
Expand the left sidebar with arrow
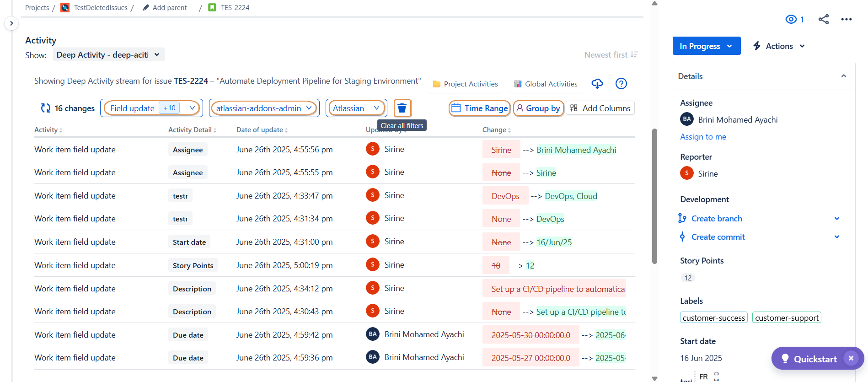[x=11, y=23]
